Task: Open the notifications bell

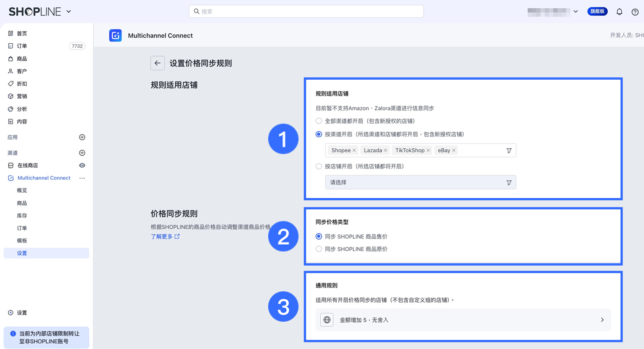Action: tap(619, 12)
